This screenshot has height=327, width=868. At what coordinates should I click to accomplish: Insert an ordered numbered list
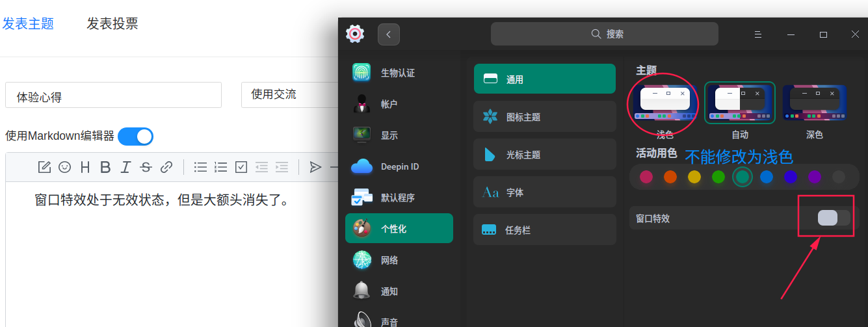221,167
